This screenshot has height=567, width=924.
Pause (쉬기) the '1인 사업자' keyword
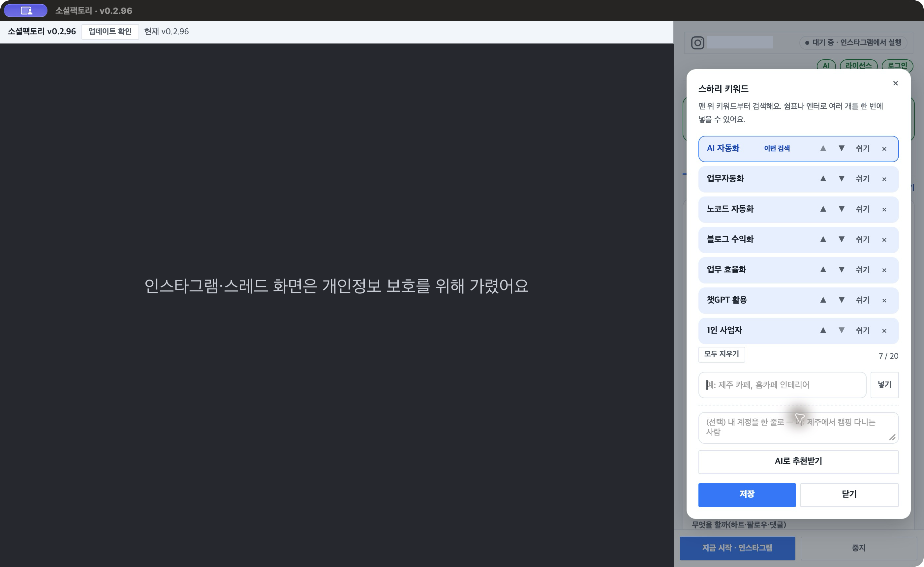[862, 331]
